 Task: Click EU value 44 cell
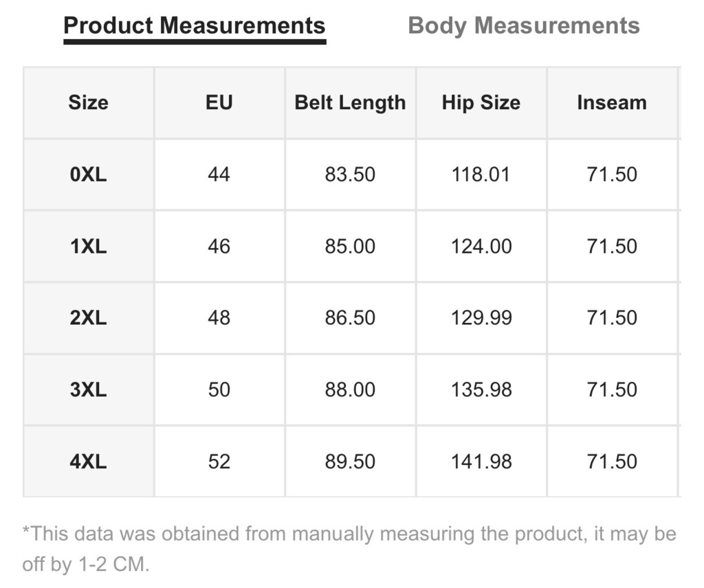point(219,174)
